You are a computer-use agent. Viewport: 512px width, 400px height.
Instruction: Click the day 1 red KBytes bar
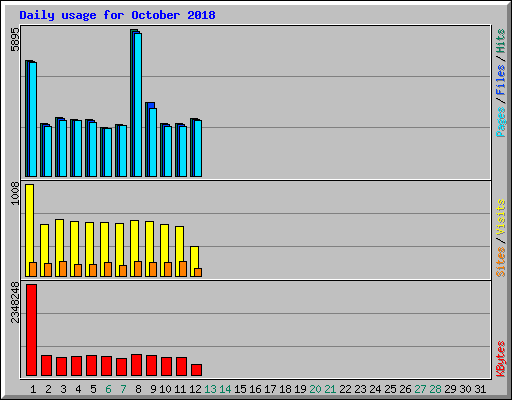[32, 330]
